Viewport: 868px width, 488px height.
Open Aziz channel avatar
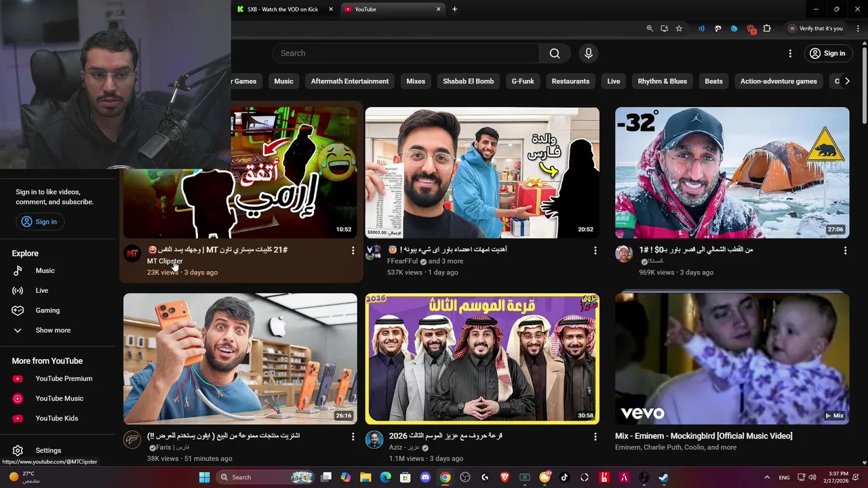point(374,440)
